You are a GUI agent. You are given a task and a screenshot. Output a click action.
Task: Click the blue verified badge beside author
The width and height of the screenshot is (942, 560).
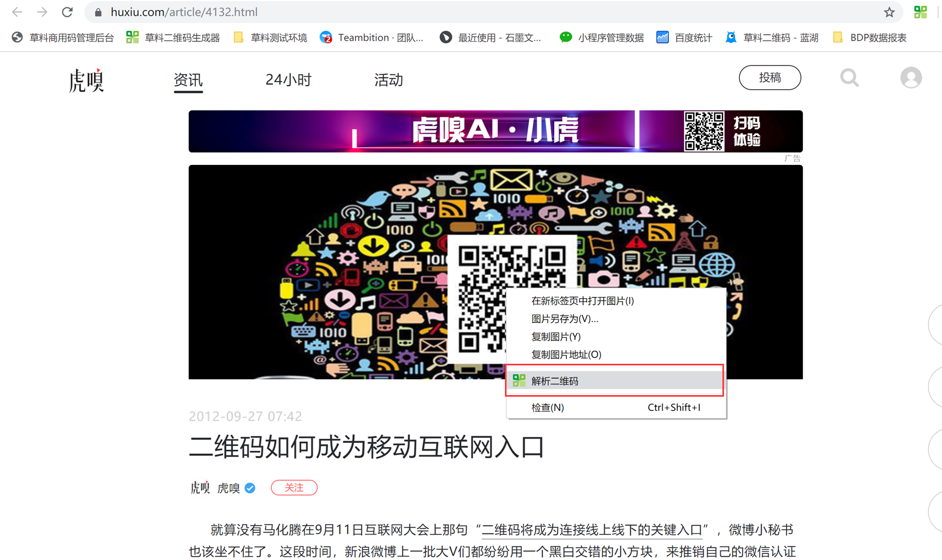tap(250, 488)
